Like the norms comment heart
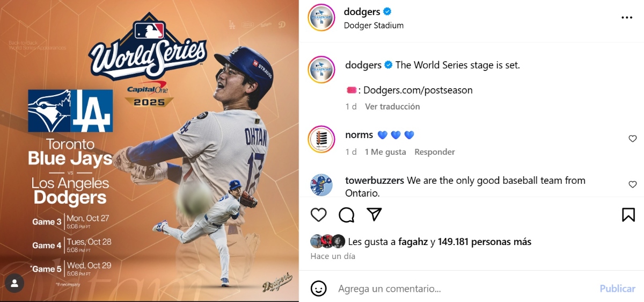This screenshot has height=302, width=644. pyautogui.click(x=633, y=139)
